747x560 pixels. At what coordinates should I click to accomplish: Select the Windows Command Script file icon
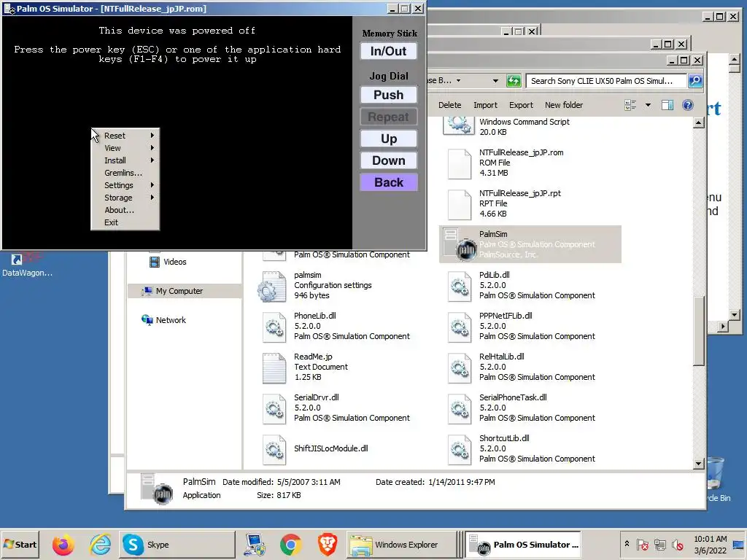tap(458, 125)
